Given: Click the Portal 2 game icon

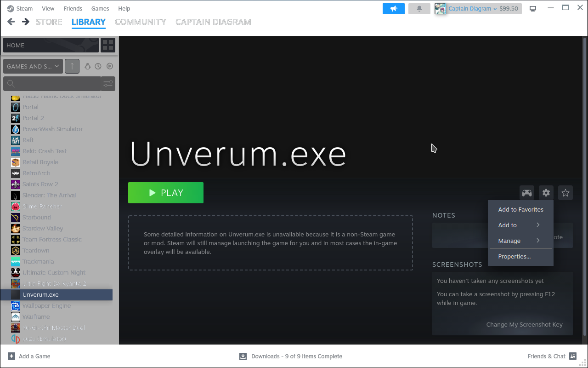Looking at the screenshot, I should [x=16, y=118].
